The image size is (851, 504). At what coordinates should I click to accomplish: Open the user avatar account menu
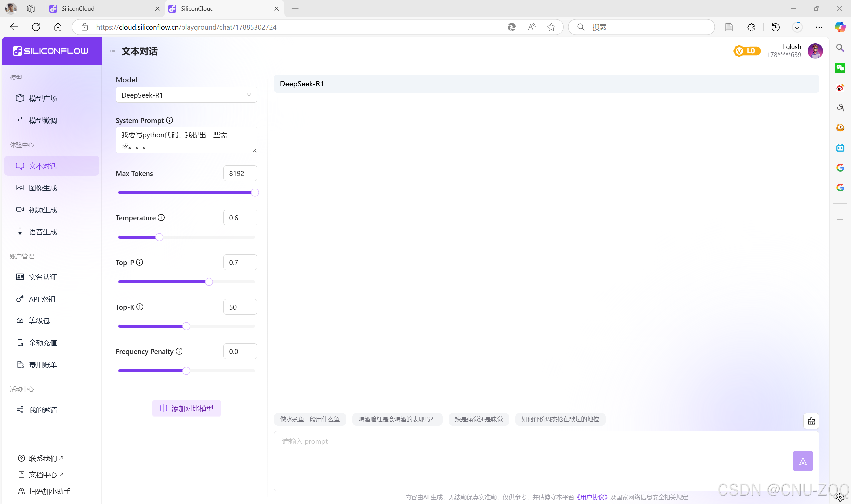pos(815,51)
